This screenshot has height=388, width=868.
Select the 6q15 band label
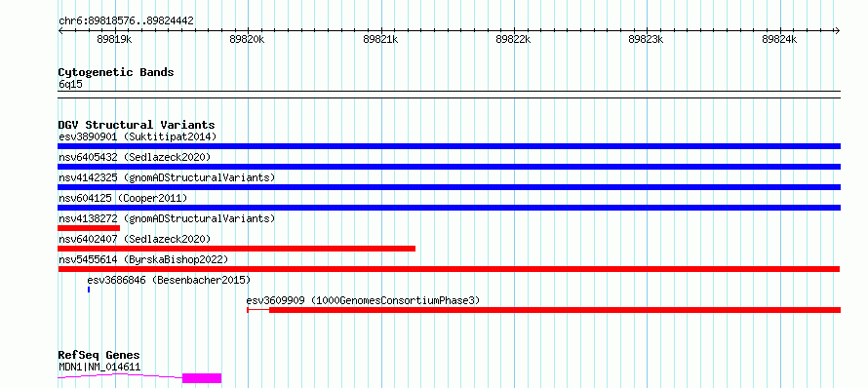[70, 85]
